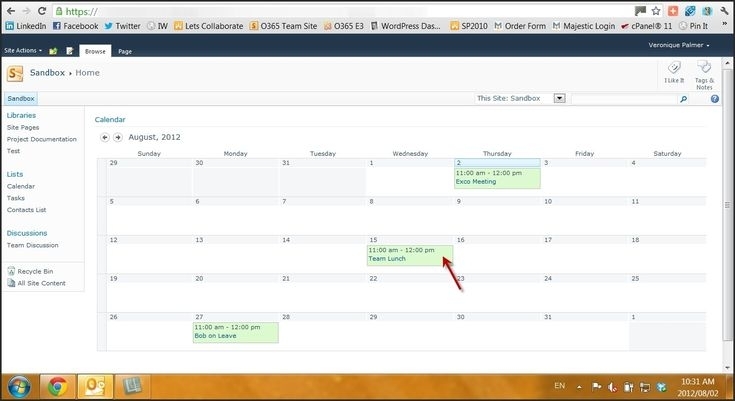Open the Windows Start menu
The height and width of the screenshot is (401, 735).
click(19, 387)
